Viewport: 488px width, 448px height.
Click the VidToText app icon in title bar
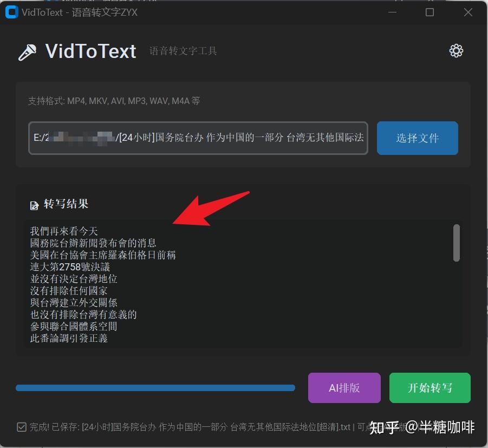(12, 12)
